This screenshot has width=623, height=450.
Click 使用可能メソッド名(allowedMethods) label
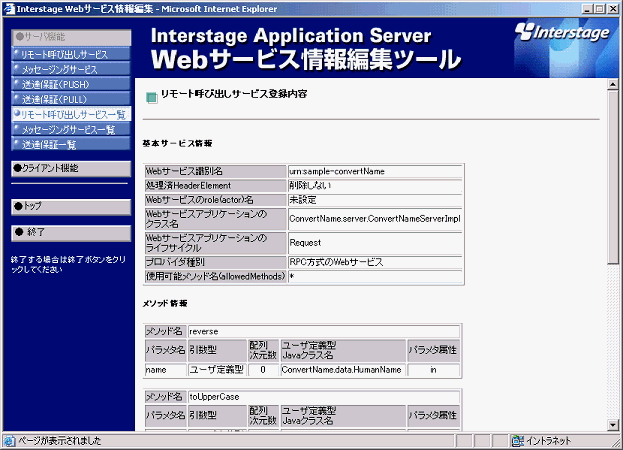tap(215, 276)
